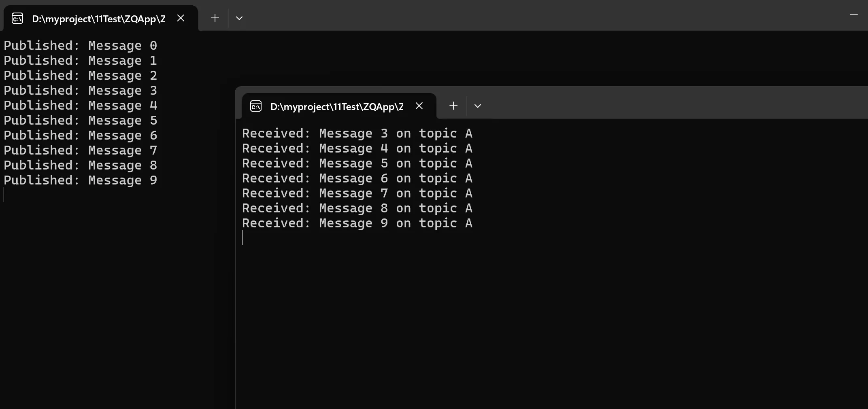
Task: Click the terminal icon in the receiver window tab
Action: 256,106
